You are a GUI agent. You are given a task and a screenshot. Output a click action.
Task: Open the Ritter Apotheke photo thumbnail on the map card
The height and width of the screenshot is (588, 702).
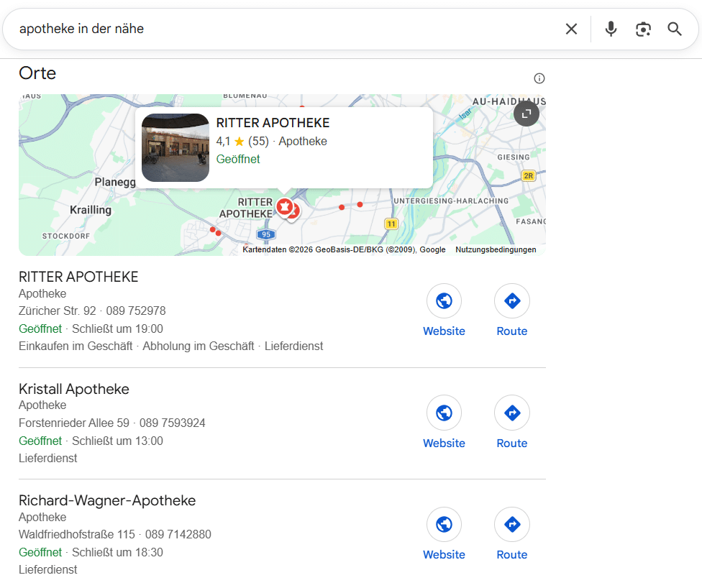(175, 147)
